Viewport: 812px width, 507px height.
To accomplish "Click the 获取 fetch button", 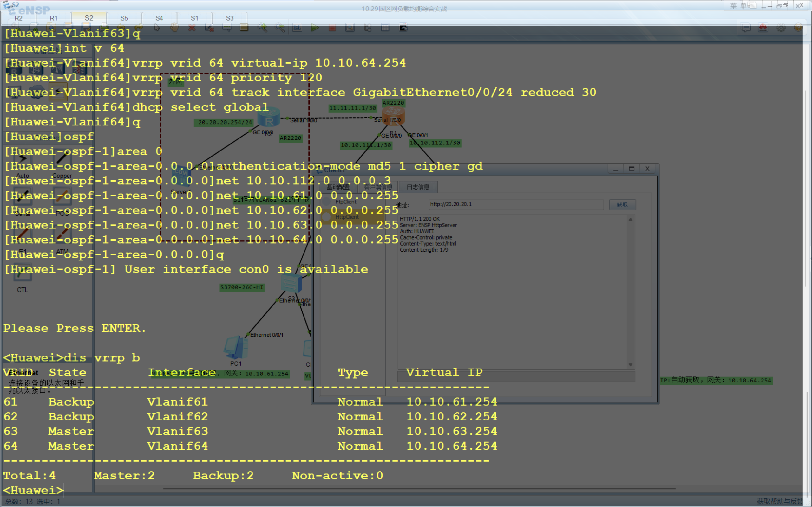I will (622, 205).
